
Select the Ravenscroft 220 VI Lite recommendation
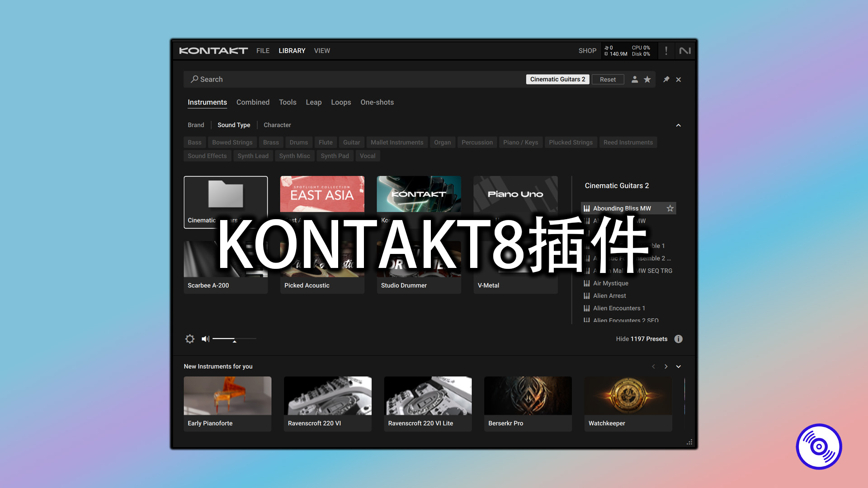[428, 404]
